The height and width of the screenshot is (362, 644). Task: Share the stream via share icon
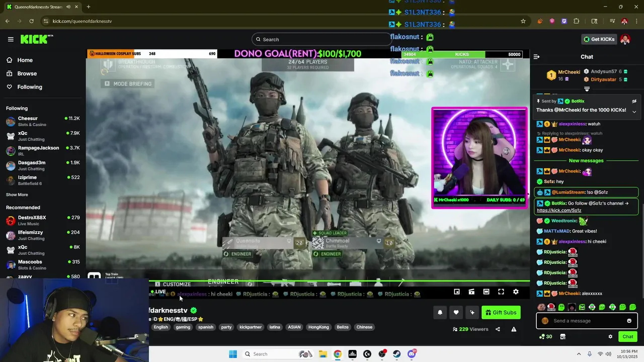coord(498,329)
